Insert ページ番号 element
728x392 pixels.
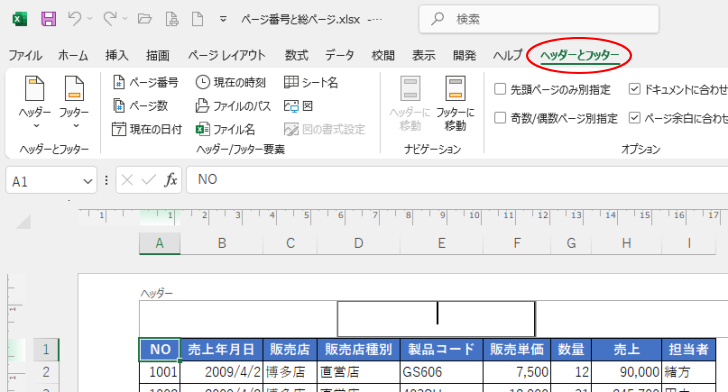[146, 83]
